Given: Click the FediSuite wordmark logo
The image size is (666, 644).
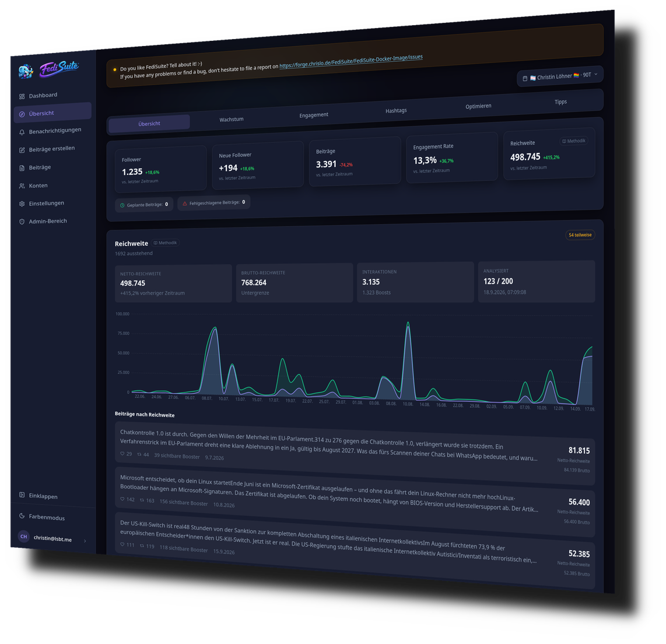Looking at the screenshot, I should click(59, 68).
